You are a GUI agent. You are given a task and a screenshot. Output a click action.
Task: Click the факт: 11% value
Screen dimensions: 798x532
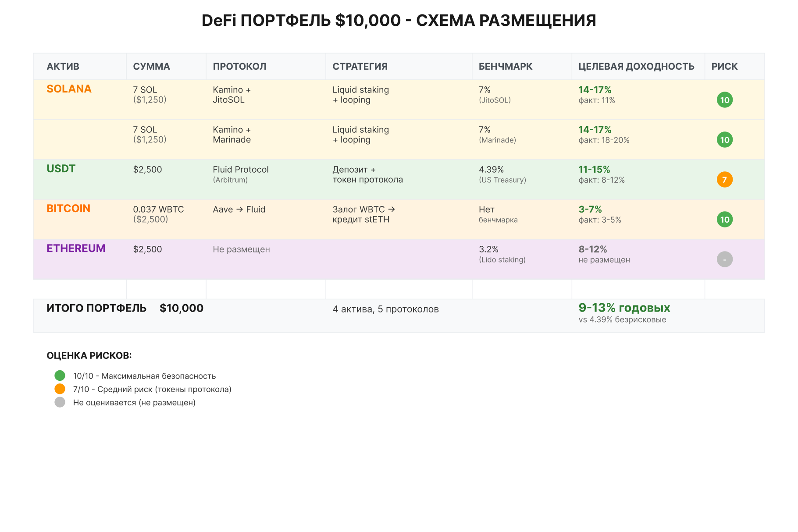tap(597, 100)
